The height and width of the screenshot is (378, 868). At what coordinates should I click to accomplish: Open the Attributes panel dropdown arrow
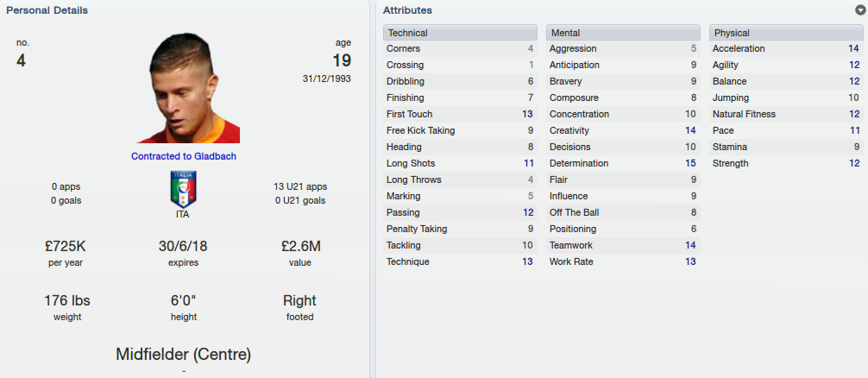[860, 10]
